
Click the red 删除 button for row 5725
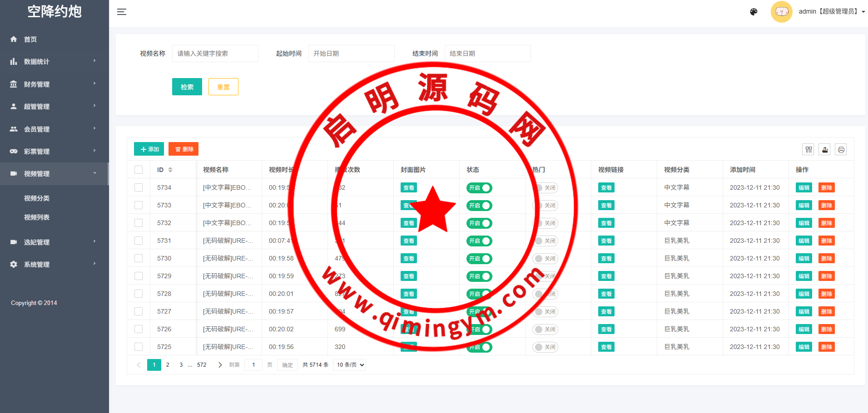(826, 347)
